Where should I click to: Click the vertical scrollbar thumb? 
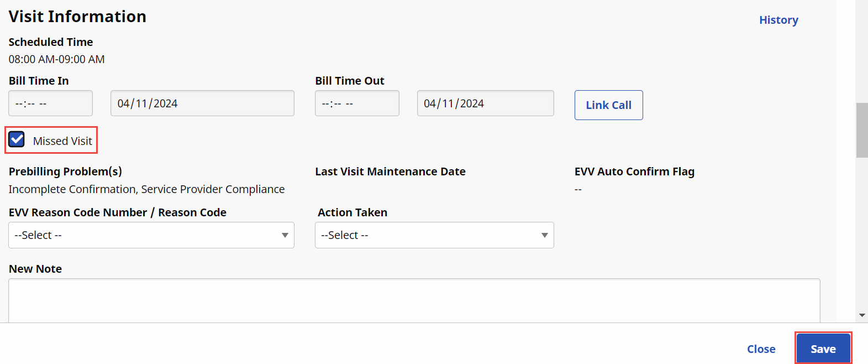pyautogui.click(x=861, y=130)
